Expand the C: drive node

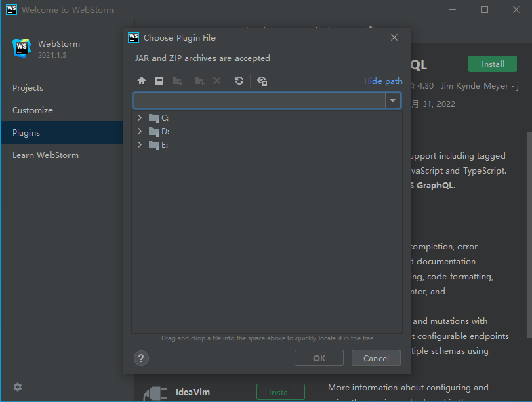140,117
